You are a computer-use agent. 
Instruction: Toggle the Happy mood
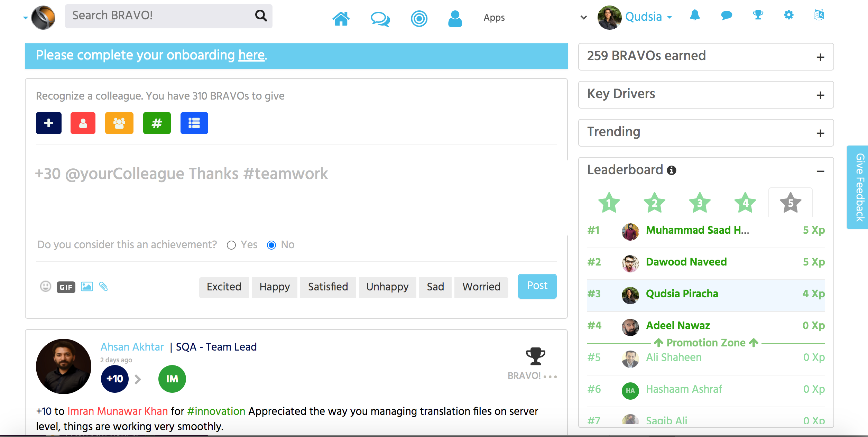pyautogui.click(x=275, y=287)
